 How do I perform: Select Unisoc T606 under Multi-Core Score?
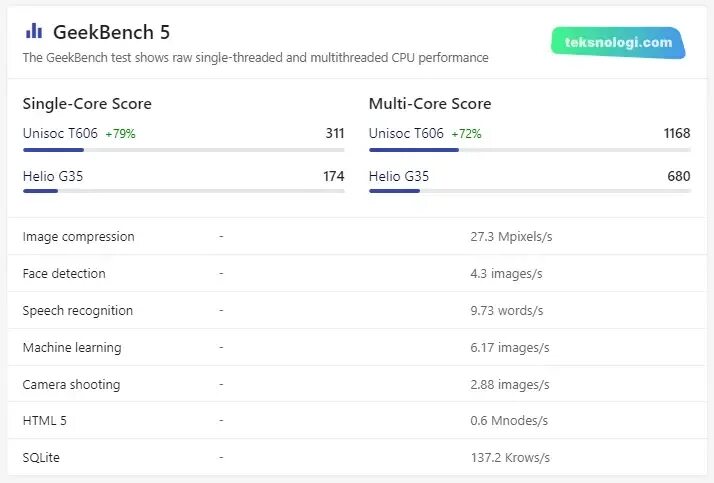(x=406, y=133)
